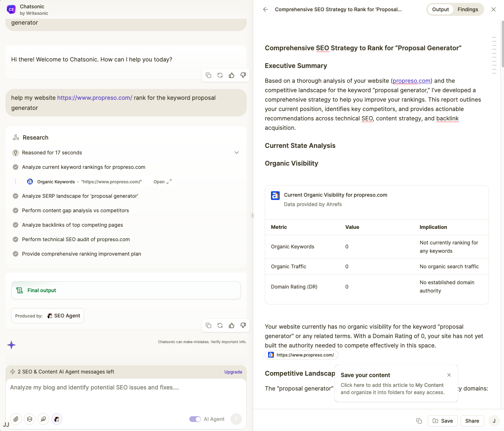Click the 'Current State Analysis' heading
This screenshot has height=431, width=504.
[x=300, y=146]
